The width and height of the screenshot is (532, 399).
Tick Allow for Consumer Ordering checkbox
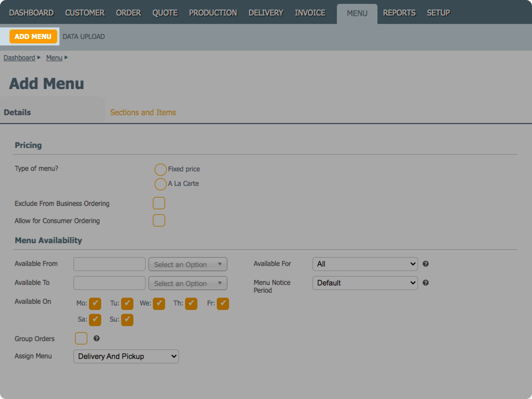coord(159,220)
